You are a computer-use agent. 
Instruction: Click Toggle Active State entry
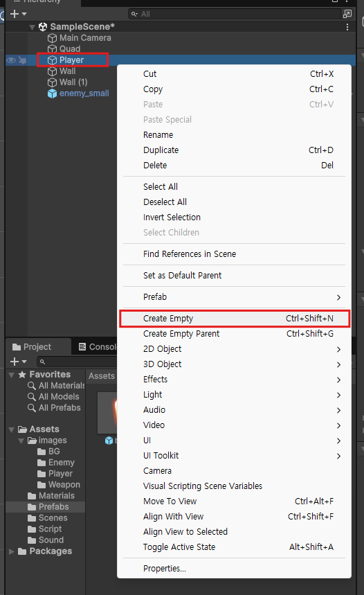point(235,547)
